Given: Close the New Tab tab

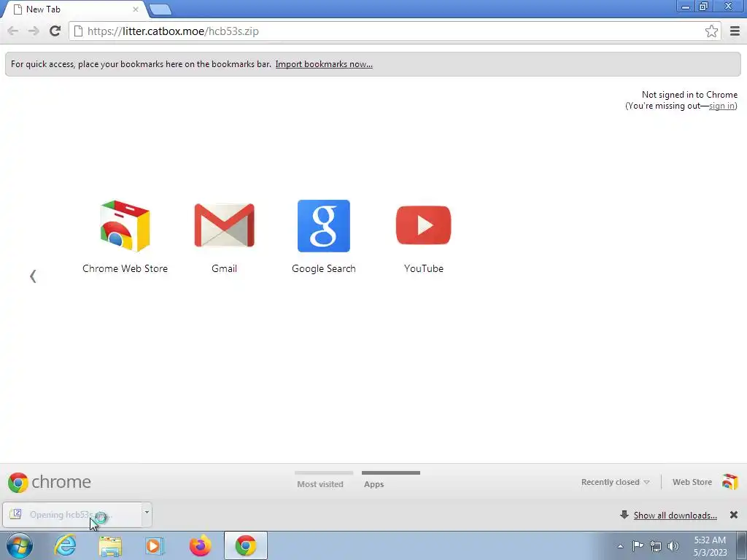Looking at the screenshot, I should (135, 9).
